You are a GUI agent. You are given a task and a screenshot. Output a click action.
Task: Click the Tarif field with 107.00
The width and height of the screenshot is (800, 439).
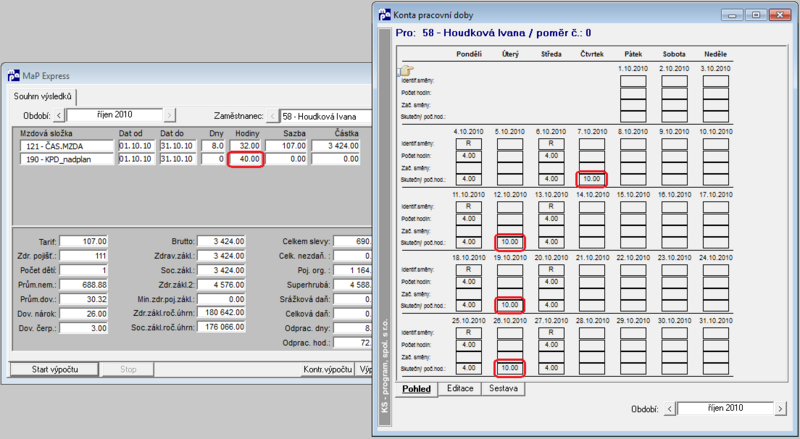[84, 241]
